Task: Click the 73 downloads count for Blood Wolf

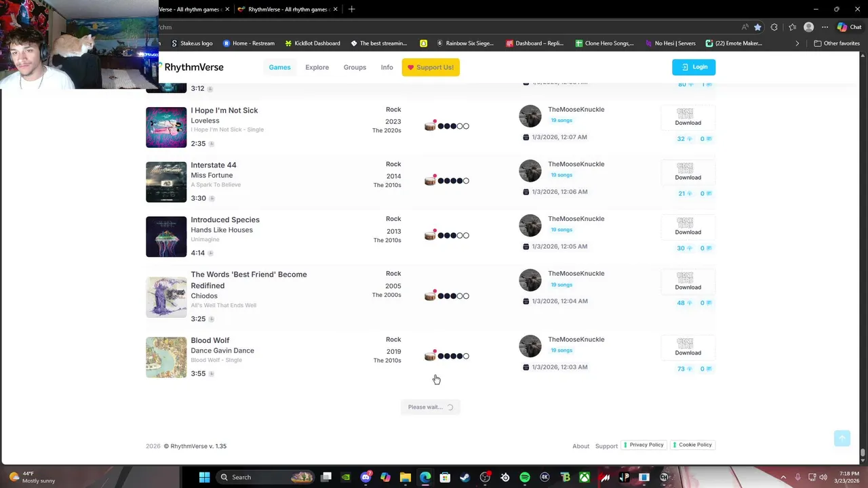Action: tap(684, 369)
